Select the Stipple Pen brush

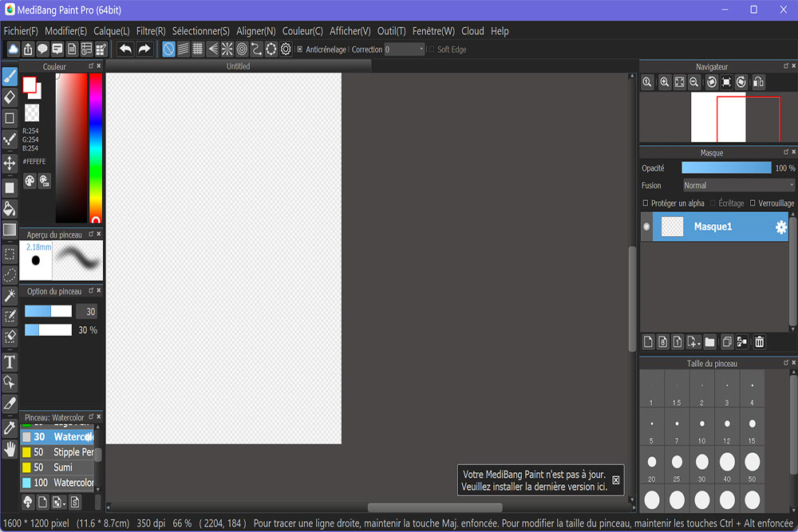click(x=57, y=452)
